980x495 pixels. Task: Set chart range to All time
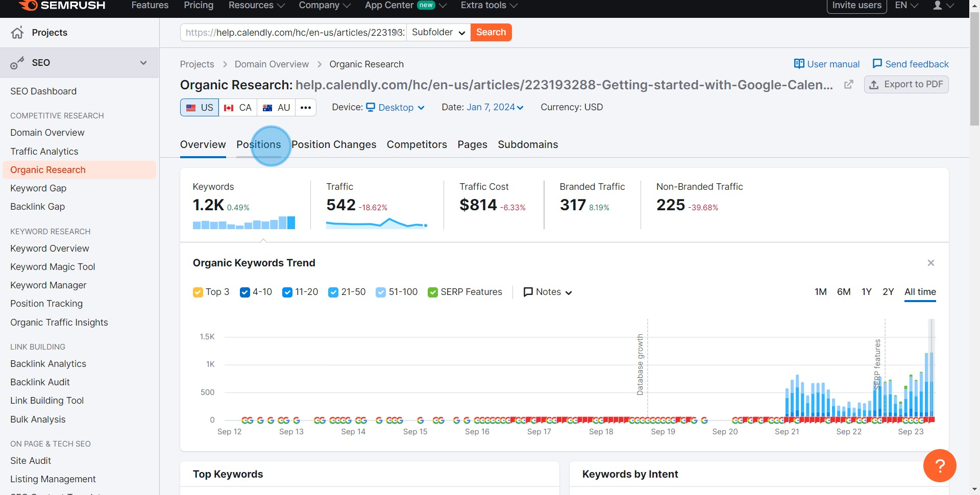tap(920, 292)
